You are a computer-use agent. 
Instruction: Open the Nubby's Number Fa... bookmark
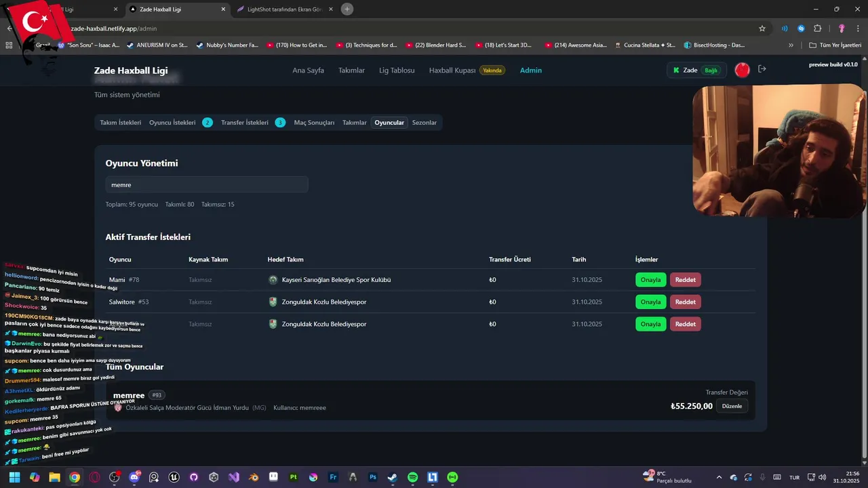[227, 45]
